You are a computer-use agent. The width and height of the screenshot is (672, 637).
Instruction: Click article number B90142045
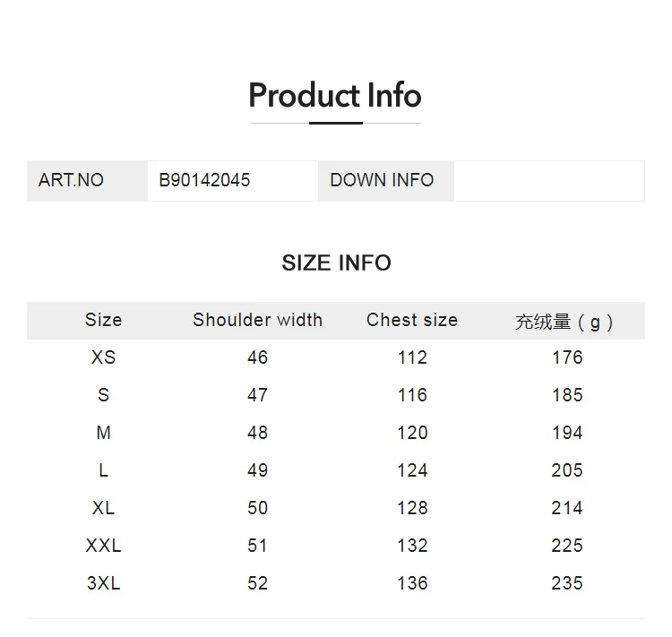point(204,180)
